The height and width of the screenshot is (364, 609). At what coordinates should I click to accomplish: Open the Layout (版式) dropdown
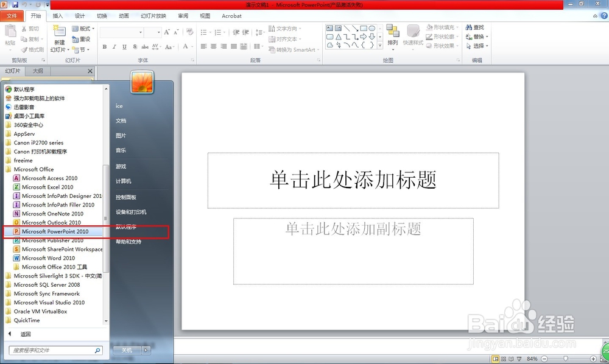[83, 29]
